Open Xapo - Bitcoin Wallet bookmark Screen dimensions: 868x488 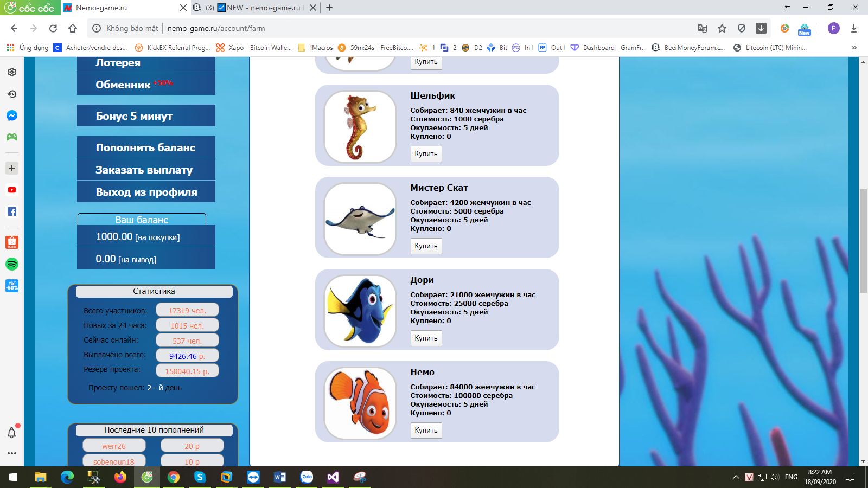click(254, 48)
